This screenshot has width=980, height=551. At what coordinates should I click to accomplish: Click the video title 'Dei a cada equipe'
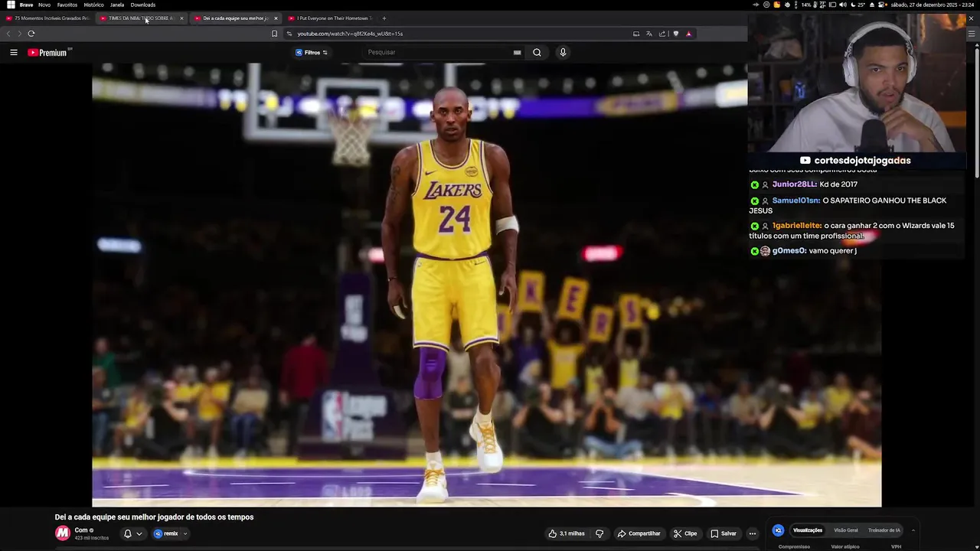154,517
